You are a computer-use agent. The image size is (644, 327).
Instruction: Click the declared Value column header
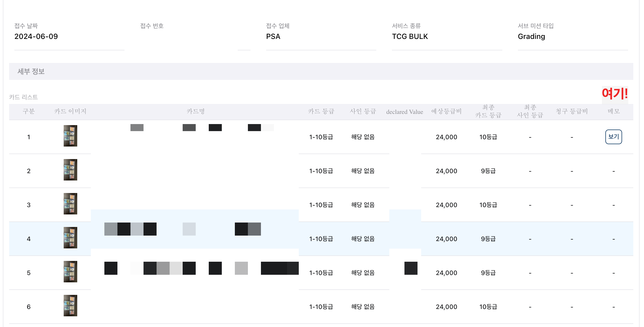tap(405, 112)
